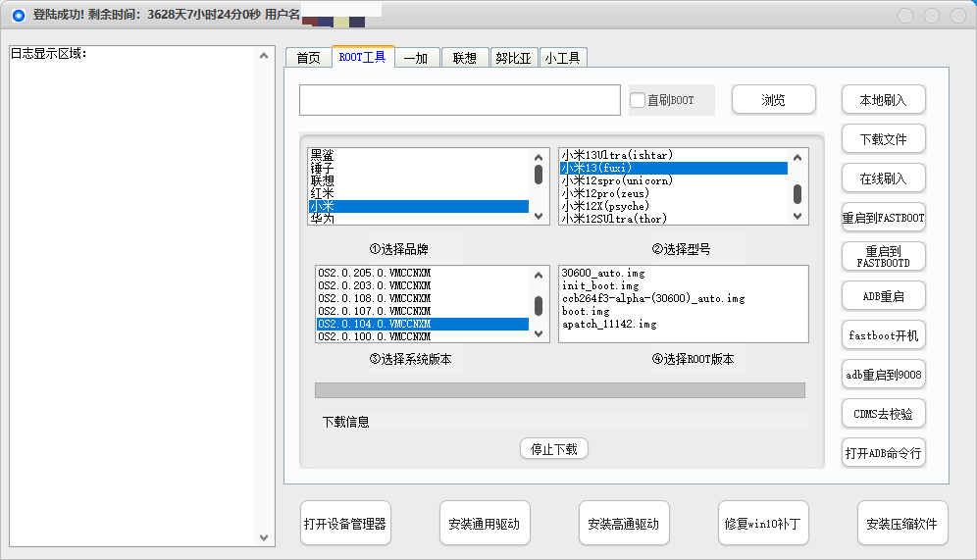The image size is (977, 560).
Task: Select init_boot.img in ROOT version list
Action: pos(600,285)
